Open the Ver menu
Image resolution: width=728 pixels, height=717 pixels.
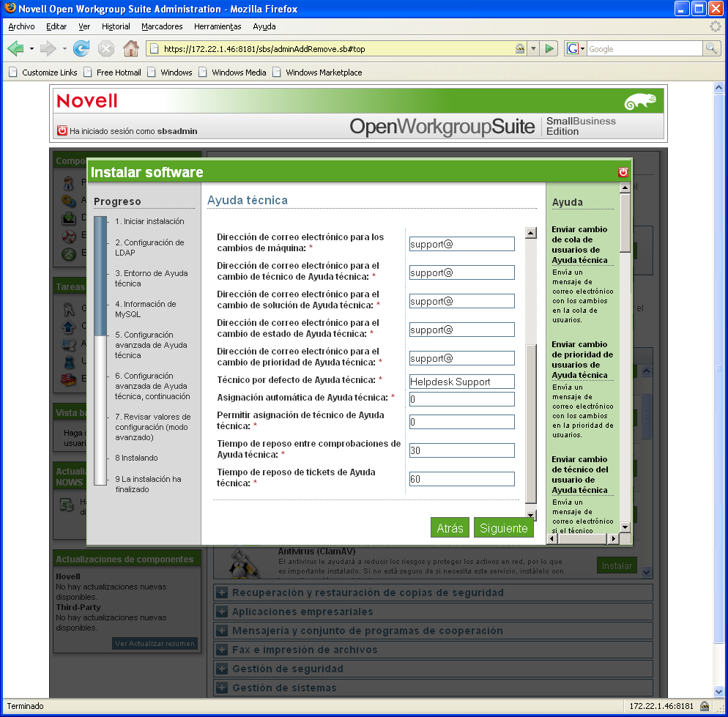tap(84, 26)
